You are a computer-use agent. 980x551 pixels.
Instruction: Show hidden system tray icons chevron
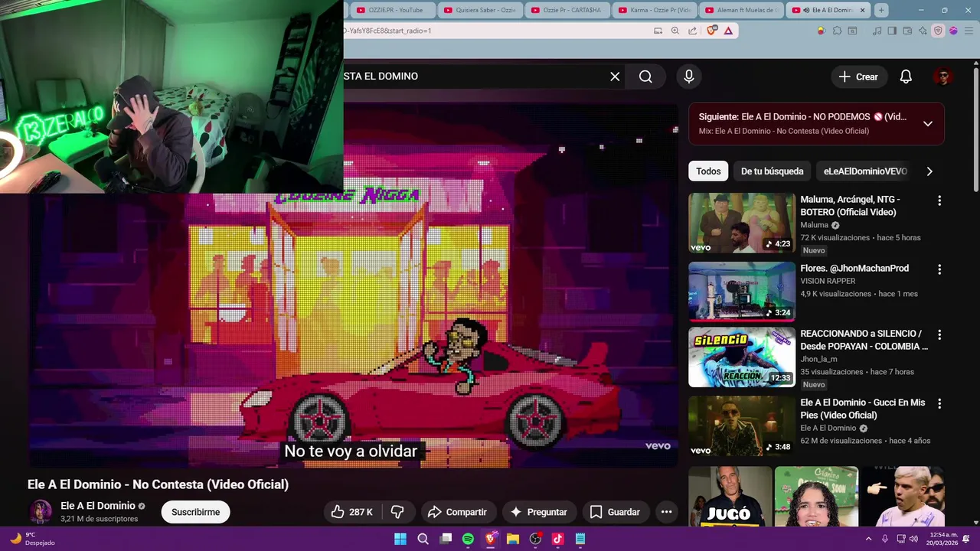pyautogui.click(x=868, y=539)
